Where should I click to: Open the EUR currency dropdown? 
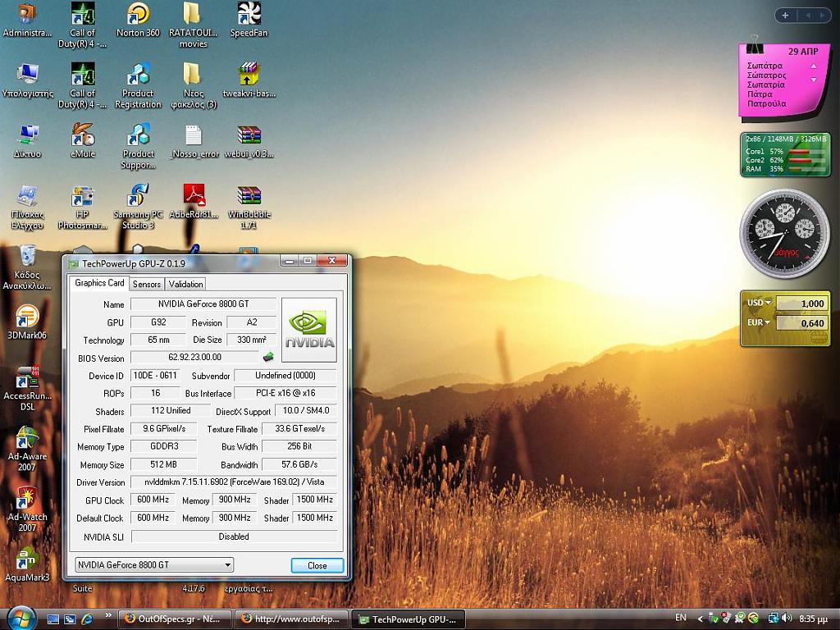(760, 323)
